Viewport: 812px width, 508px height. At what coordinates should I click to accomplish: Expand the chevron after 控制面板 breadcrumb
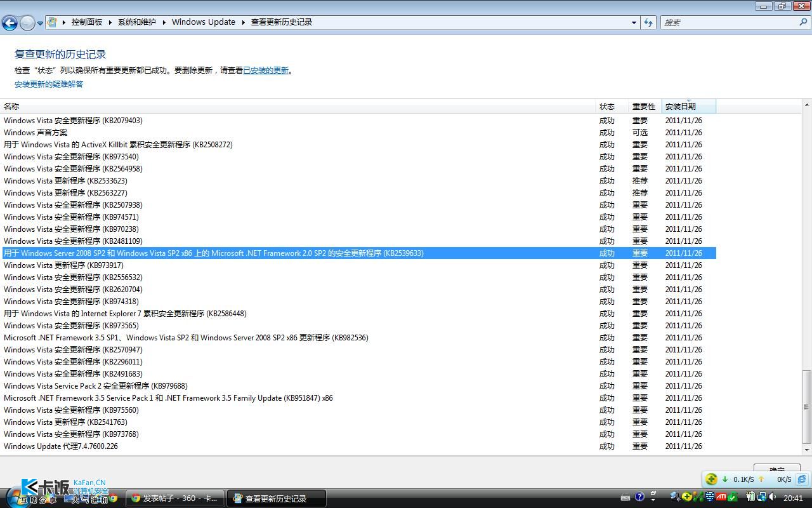110,22
